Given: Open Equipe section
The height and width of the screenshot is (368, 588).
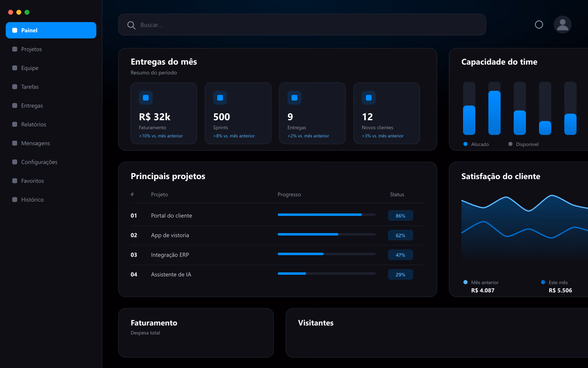Looking at the screenshot, I should (51, 68).
